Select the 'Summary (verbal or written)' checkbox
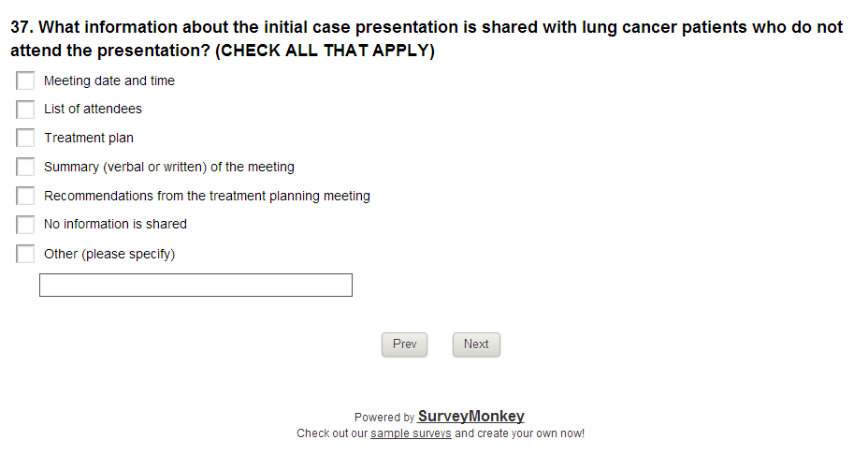Image resolution: width=868 pixels, height=455 pixels. (25, 168)
